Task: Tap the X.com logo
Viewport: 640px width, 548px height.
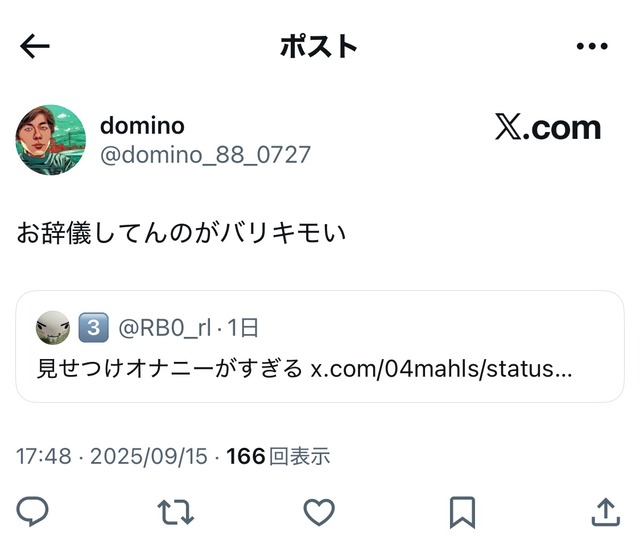Action: 548,127
